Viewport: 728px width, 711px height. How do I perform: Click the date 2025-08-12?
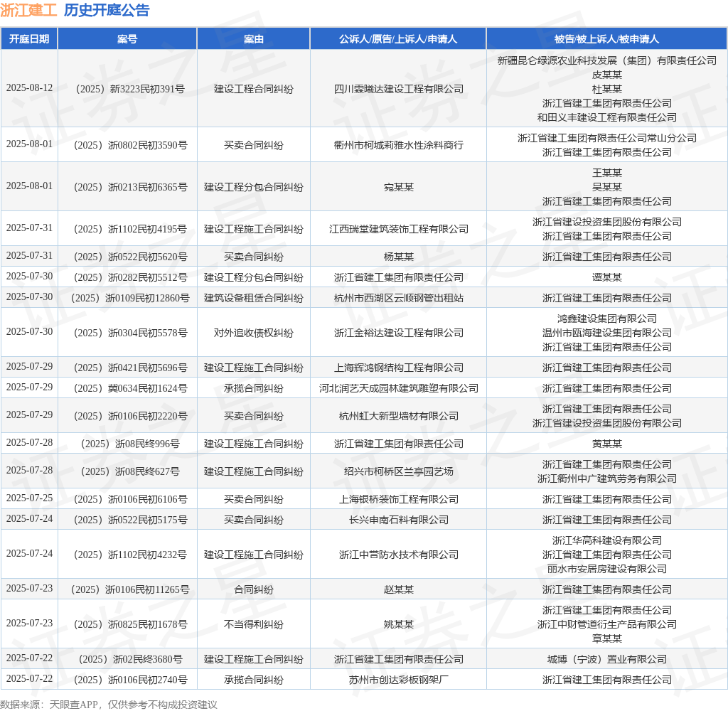point(29,87)
